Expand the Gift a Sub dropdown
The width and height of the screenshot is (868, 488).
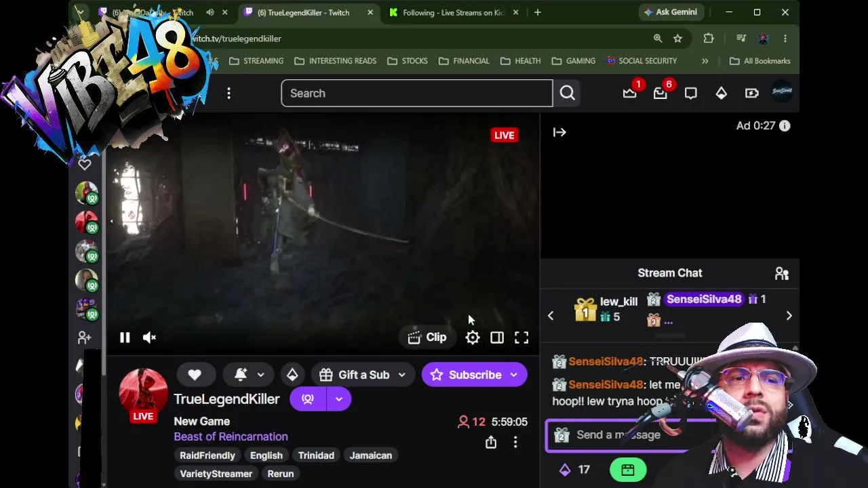pos(401,375)
